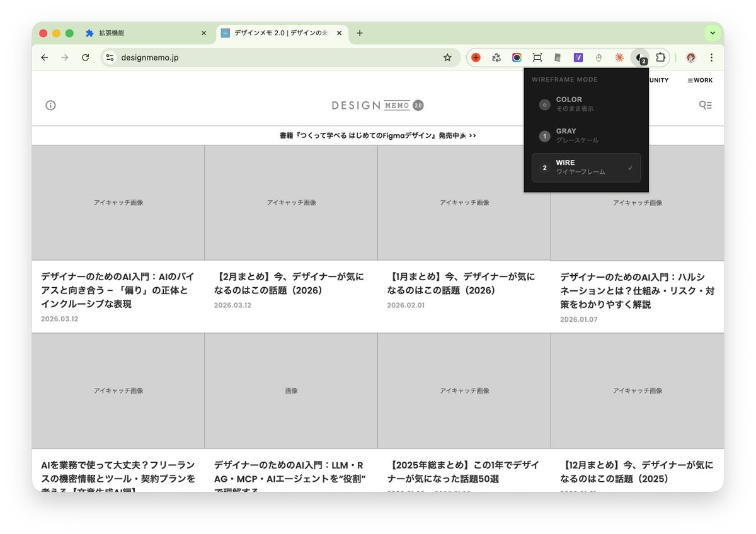Open site information in the address bar
756x534 pixels.
coord(110,57)
